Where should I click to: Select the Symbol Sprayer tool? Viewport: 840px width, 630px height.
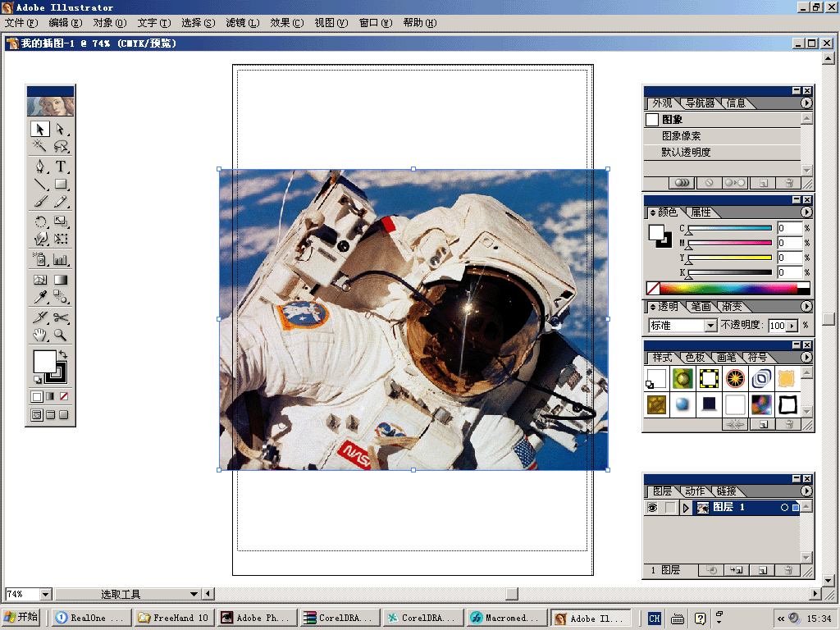pyautogui.click(x=39, y=260)
